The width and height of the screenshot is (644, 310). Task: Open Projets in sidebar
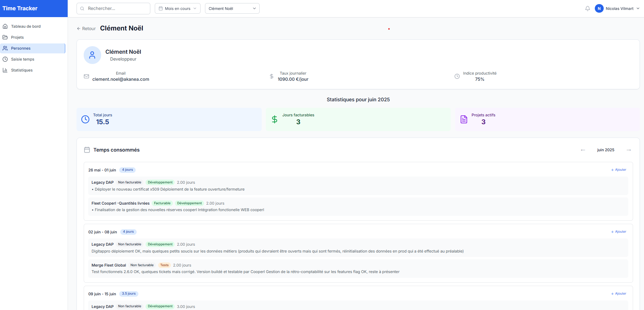(x=32, y=37)
